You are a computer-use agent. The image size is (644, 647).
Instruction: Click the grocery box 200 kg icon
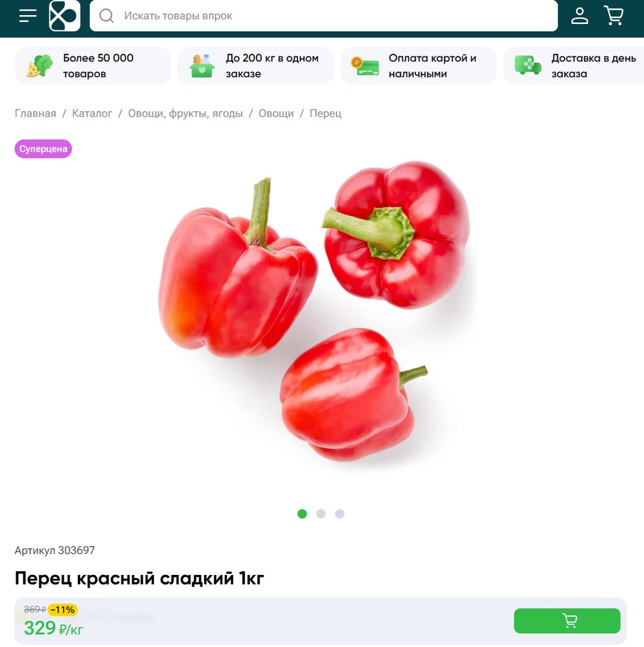pos(202,66)
